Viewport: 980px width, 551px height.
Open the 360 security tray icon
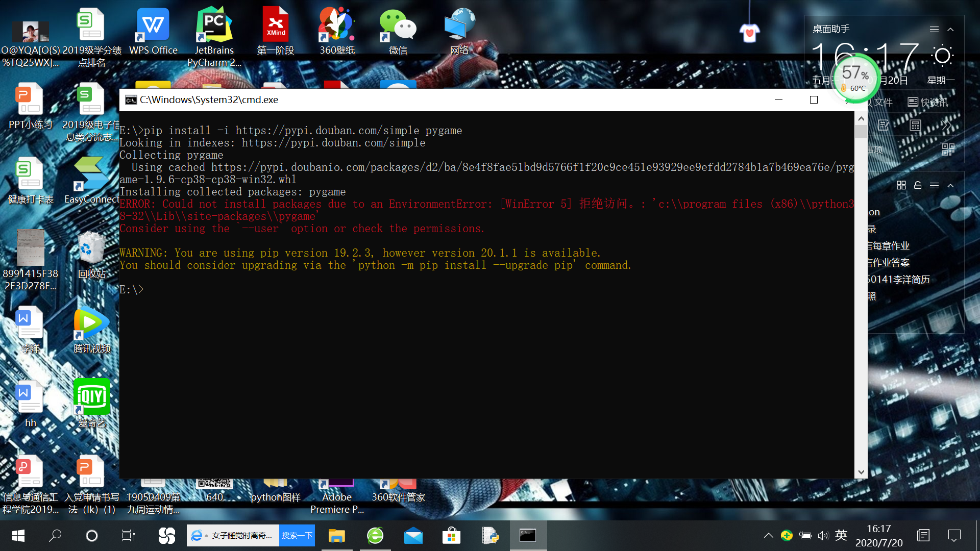(787, 536)
